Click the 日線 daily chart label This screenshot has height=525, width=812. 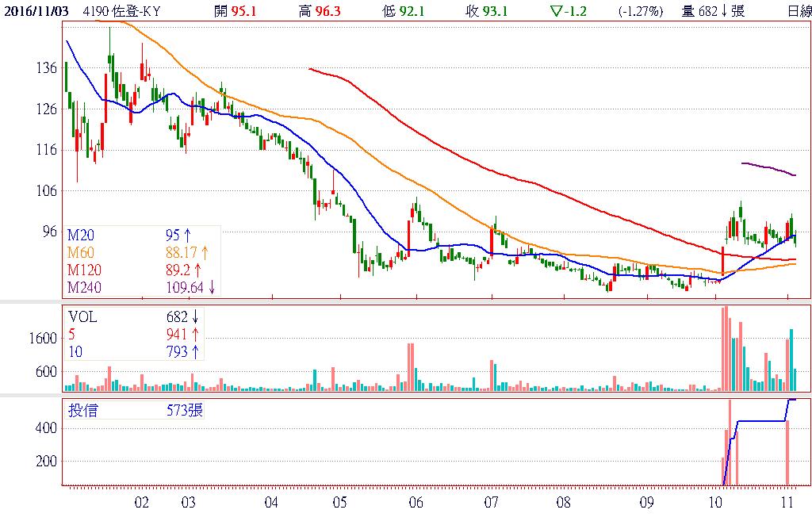point(799,11)
